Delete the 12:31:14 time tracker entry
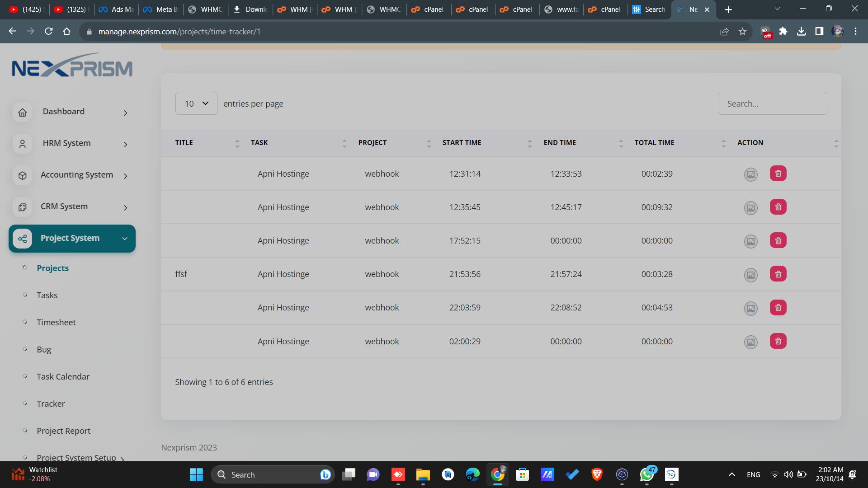 tap(778, 174)
